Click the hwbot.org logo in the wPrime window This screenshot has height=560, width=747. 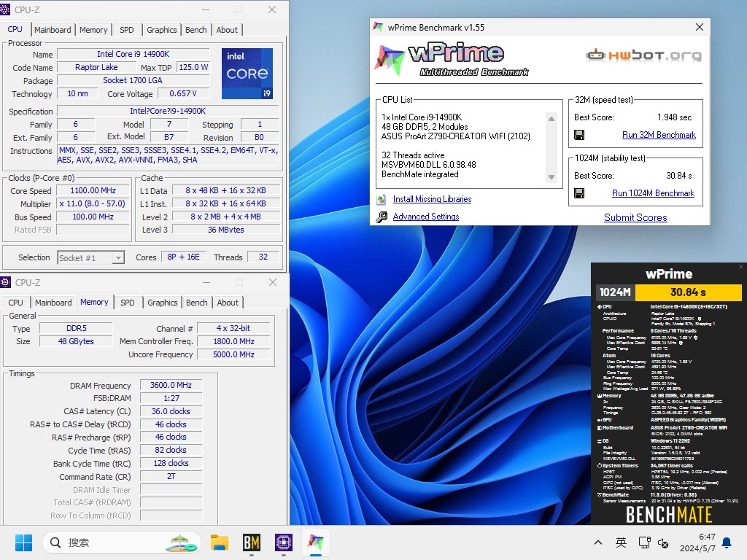tap(643, 55)
